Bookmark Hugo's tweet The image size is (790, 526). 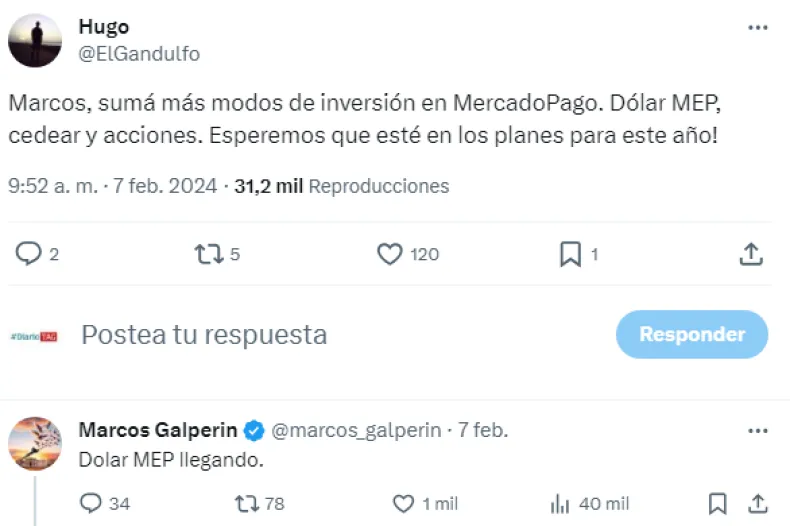(570, 254)
